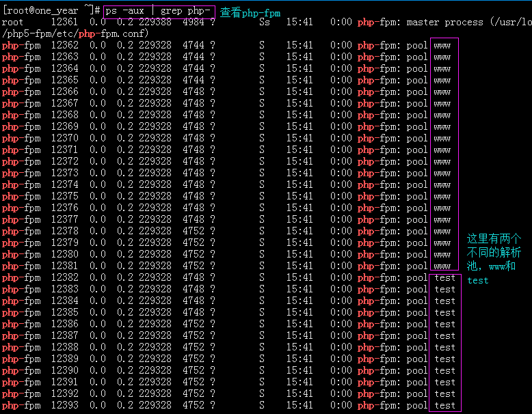Viewport: 532px width, 414px height.
Task: Select PID 12392 in the process list
Action: point(64,394)
